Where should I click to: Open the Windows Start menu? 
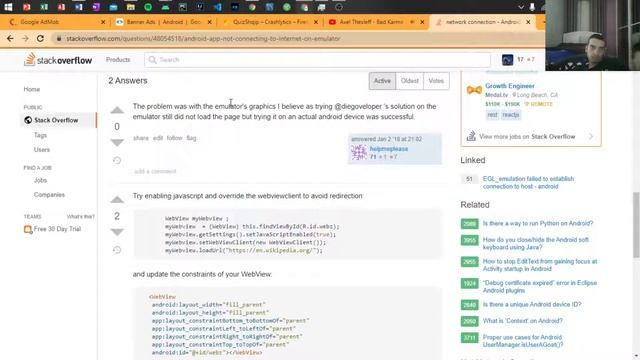click(x=8, y=7)
